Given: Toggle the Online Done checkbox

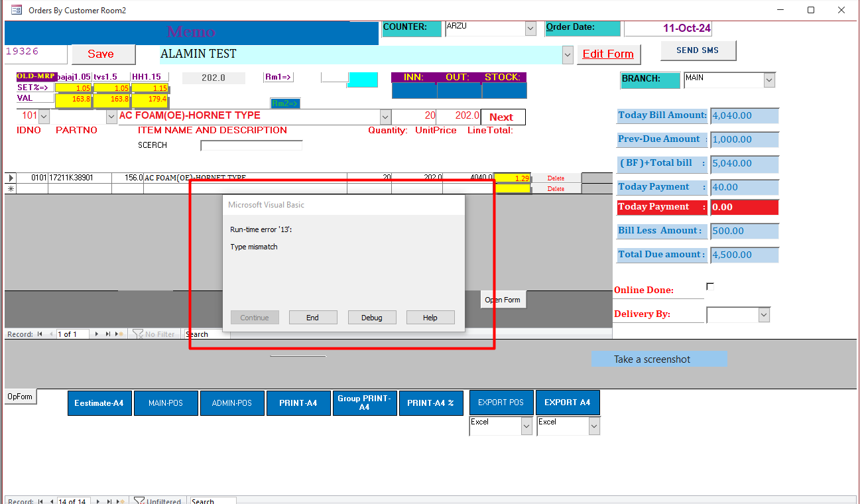Looking at the screenshot, I should [710, 286].
